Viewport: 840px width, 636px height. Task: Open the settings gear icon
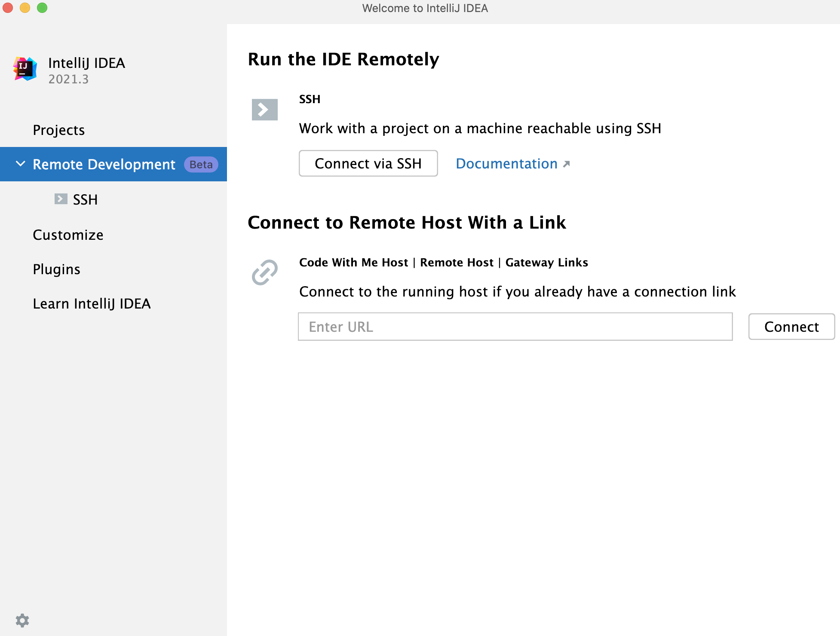[22, 620]
